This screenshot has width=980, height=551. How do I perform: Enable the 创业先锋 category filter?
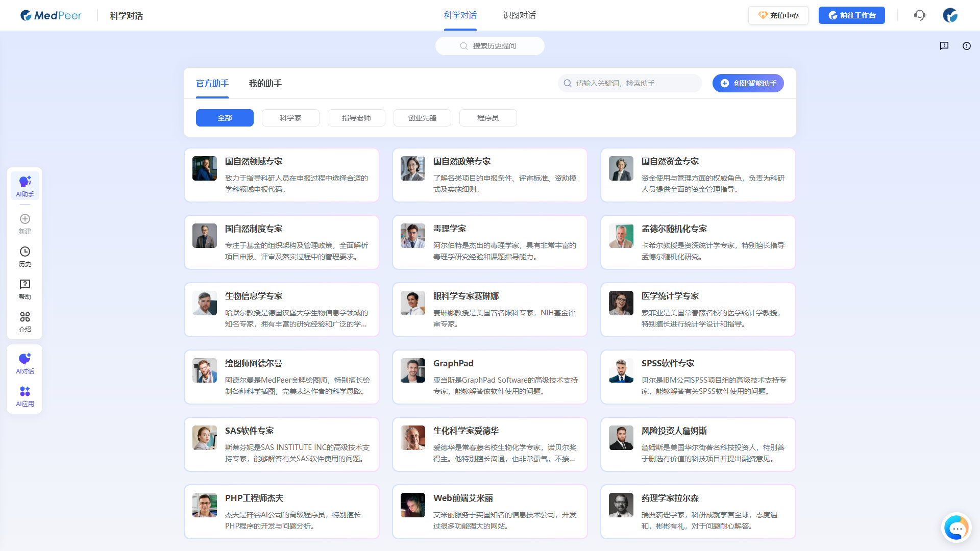pos(422,118)
